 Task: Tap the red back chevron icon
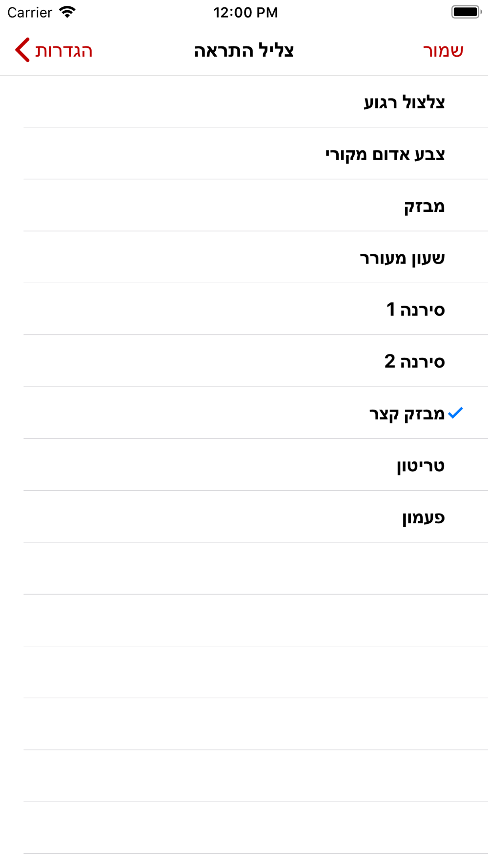pyautogui.click(x=22, y=50)
